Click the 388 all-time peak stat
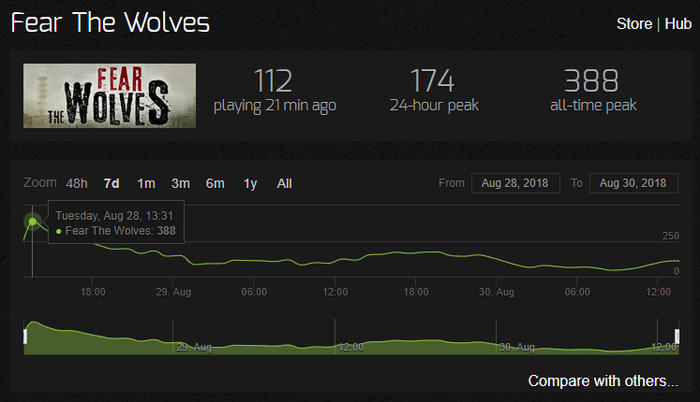The image size is (700, 402). click(592, 90)
